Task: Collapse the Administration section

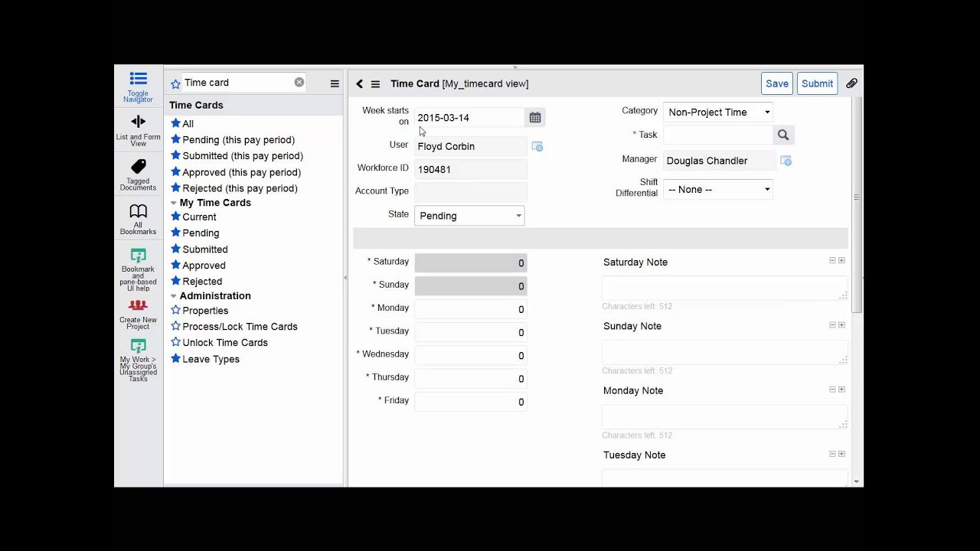Action: tap(173, 296)
